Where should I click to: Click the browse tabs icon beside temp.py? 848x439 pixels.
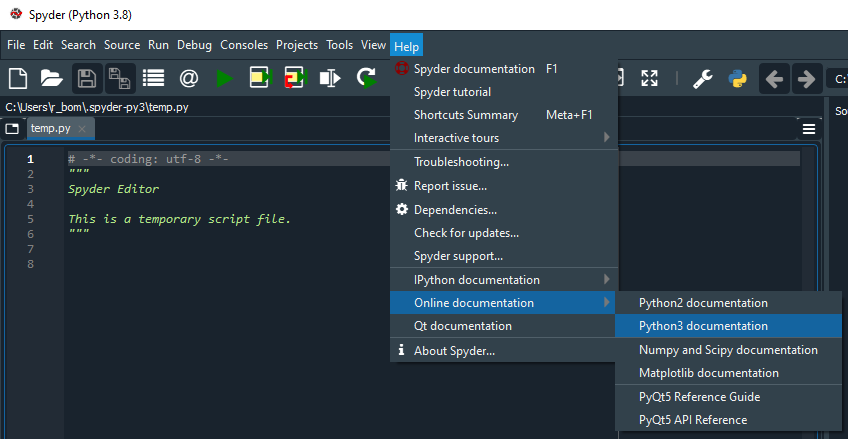click(12, 129)
